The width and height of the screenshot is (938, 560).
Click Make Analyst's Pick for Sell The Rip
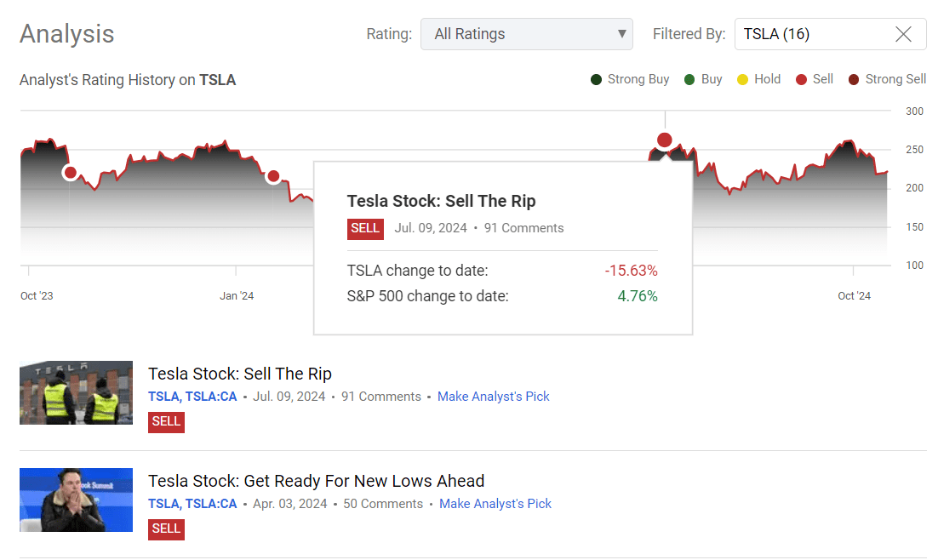[493, 397]
